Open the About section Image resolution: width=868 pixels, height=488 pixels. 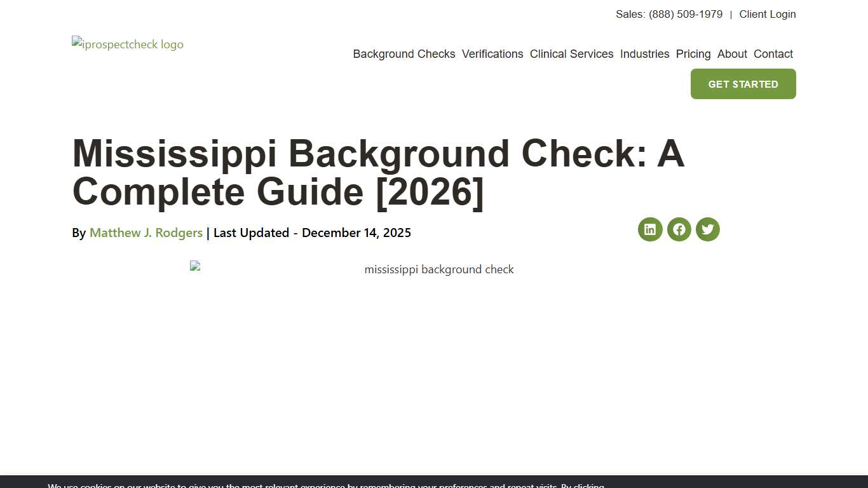(x=732, y=54)
